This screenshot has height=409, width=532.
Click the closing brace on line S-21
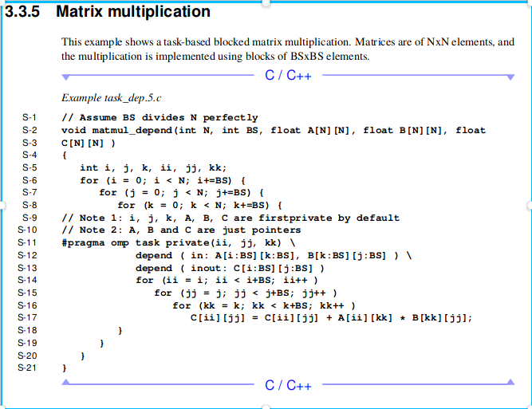point(64,368)
